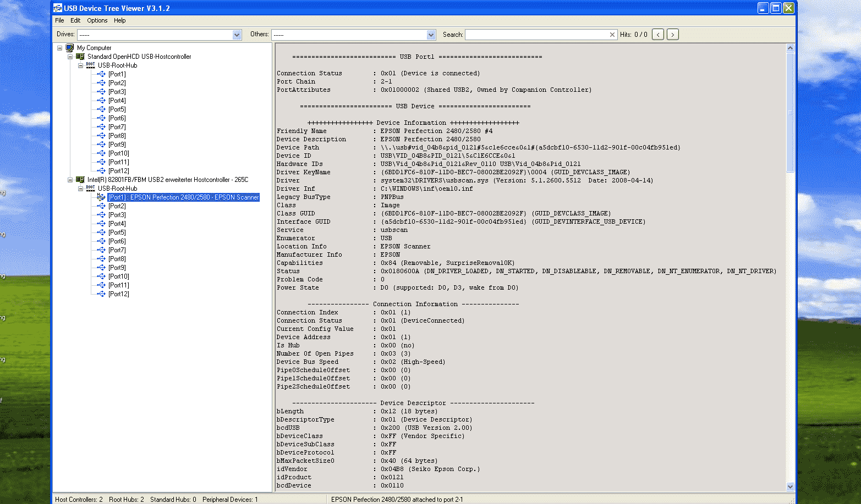Collapse the Standard OpenHCD USB-Hostcontroller node
861x504 pixels.
[x=70, y=57]
